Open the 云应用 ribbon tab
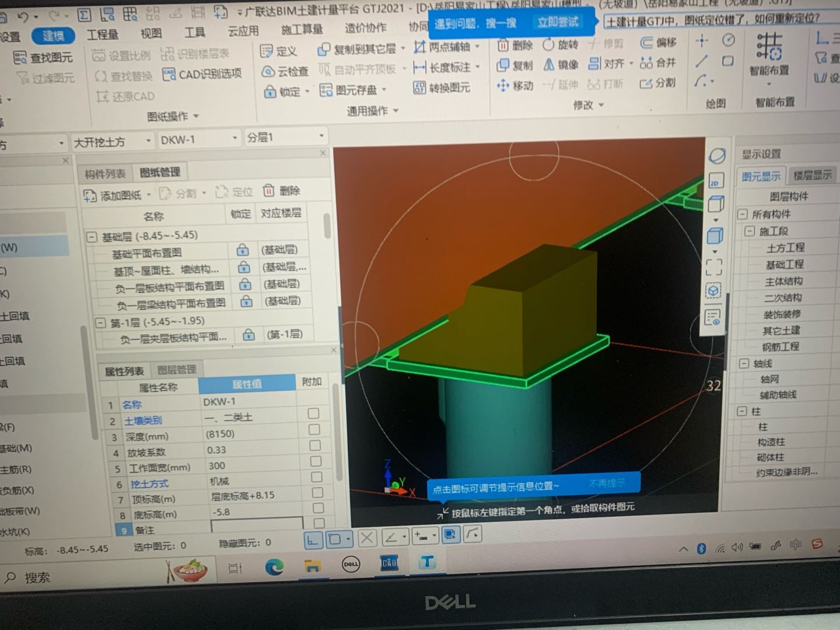Screen dimensions: 840x630 coord(243,31)
